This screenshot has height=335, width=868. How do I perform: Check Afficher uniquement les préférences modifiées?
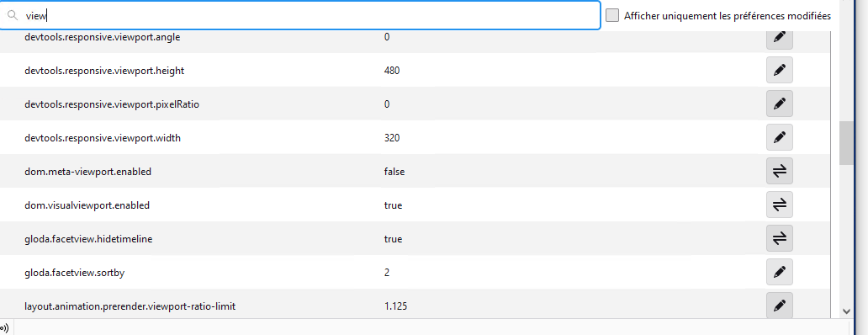(x=612, y=15)
